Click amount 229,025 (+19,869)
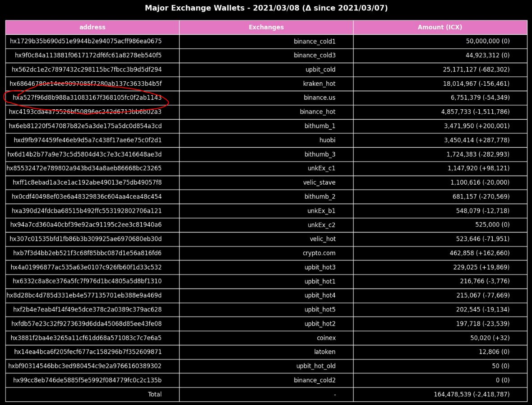The height and width of the screenshot is (405, 532). [481, 267]
